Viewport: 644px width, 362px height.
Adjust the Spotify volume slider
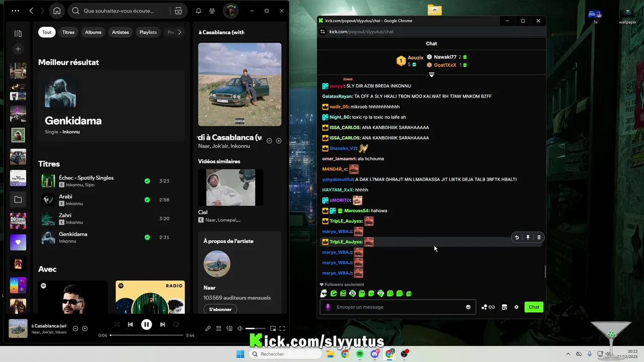point(256,329)
